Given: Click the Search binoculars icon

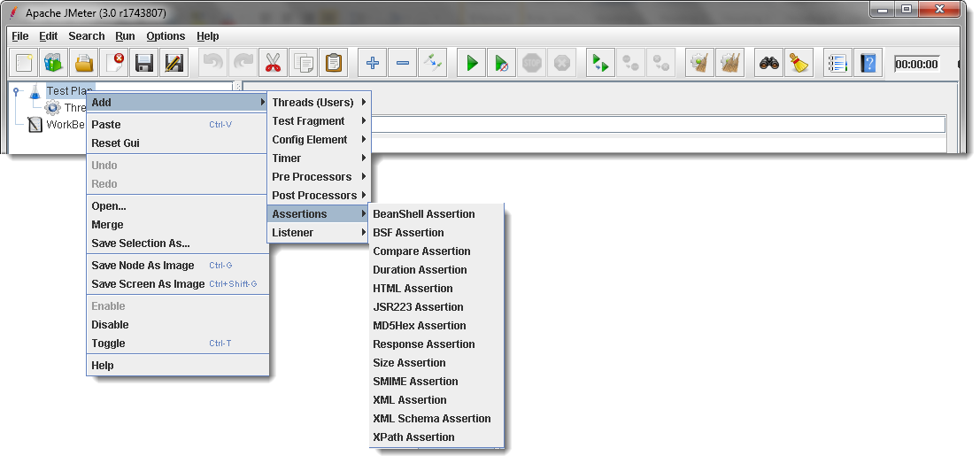Looking at the screenshot, I should point(768,63).
